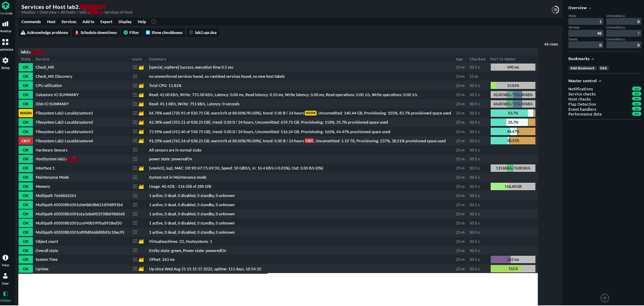The image size is (644, 306).
Task: Disable Flap Detection in Master control
Action: point(636,104)
